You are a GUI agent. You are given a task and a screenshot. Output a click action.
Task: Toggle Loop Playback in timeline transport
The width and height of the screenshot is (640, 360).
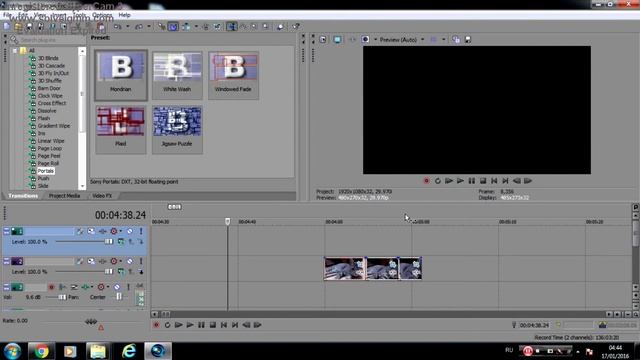(167, 325)
